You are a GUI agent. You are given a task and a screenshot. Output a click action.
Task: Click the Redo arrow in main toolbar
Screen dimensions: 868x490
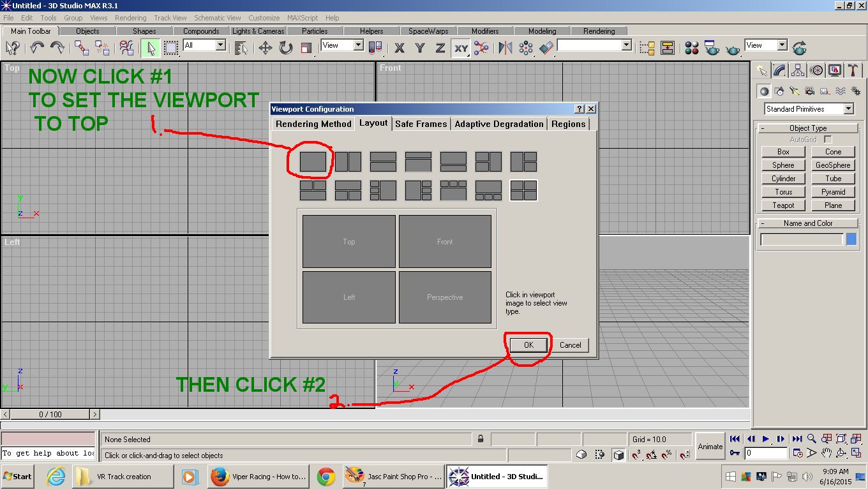pyautogui.click(x=57, y=48)
